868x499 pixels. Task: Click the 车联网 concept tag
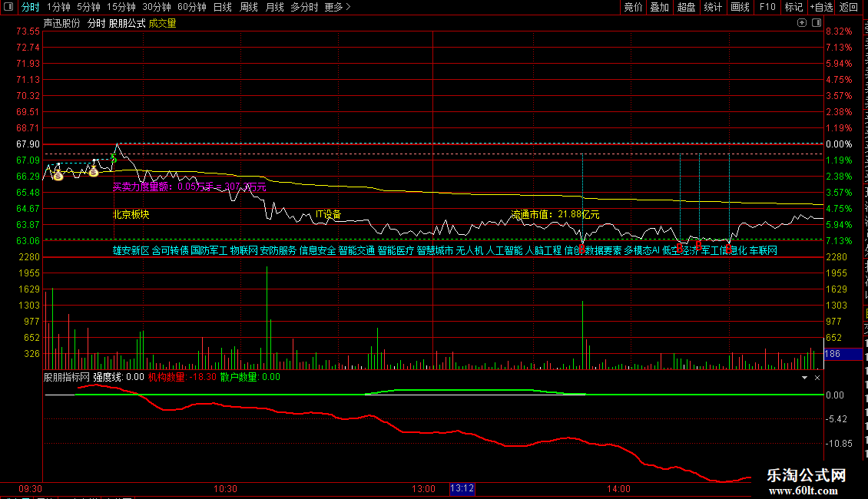764,250
